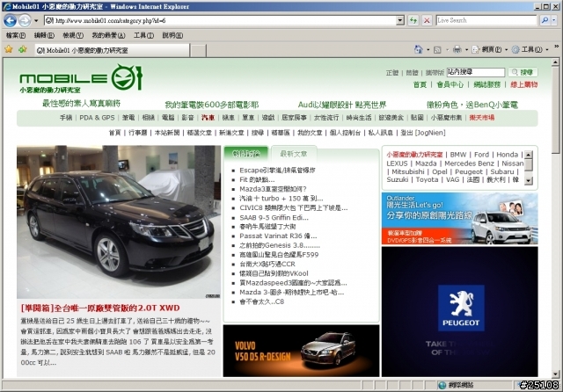
Task: Open the Audi headline ad link
Action: point(342,105)
